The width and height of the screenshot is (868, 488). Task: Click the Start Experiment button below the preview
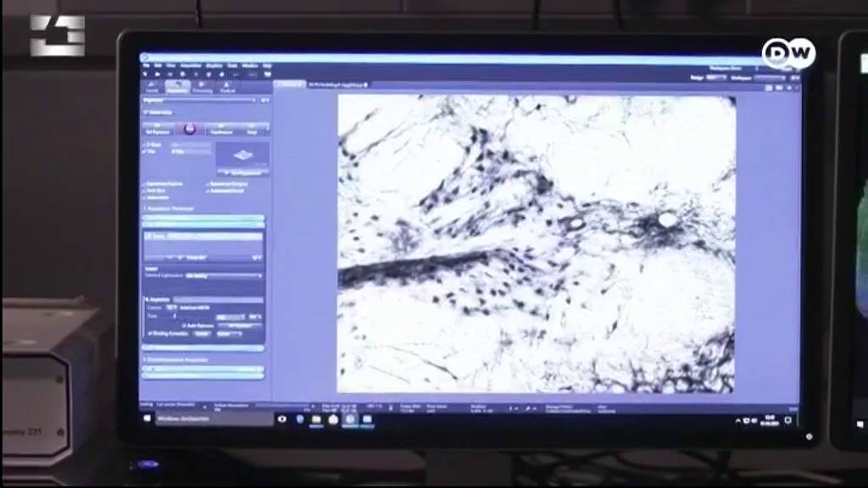click(x=243, y=173)
